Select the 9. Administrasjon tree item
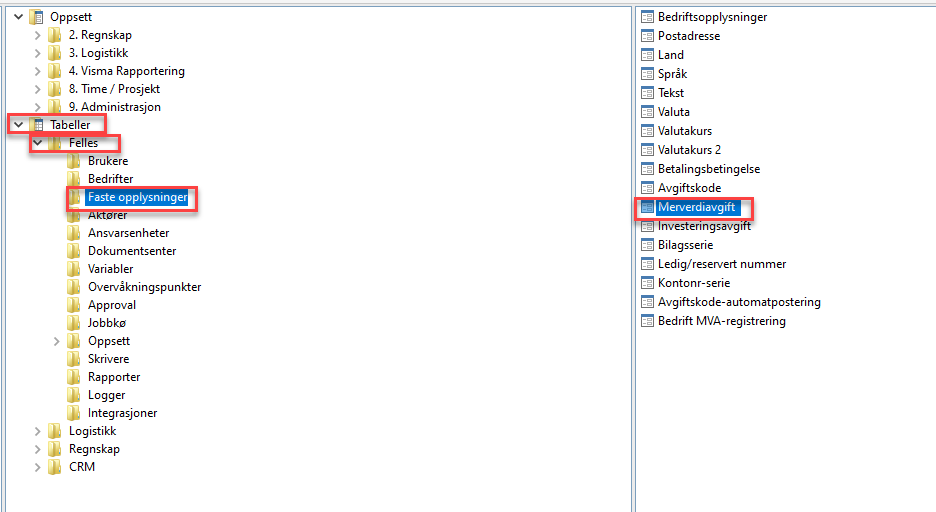The image size is (936, 512). click(115, 107)
